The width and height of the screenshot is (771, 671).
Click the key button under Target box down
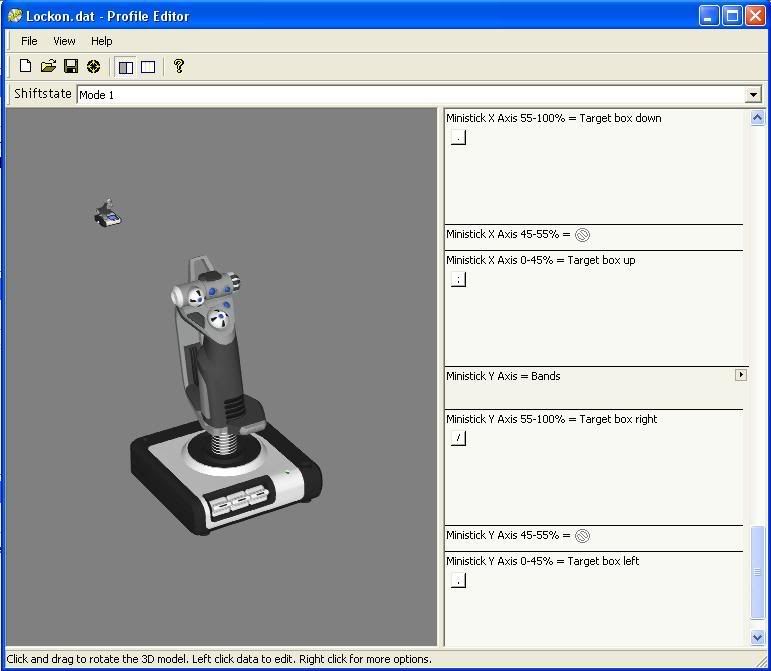458,138
